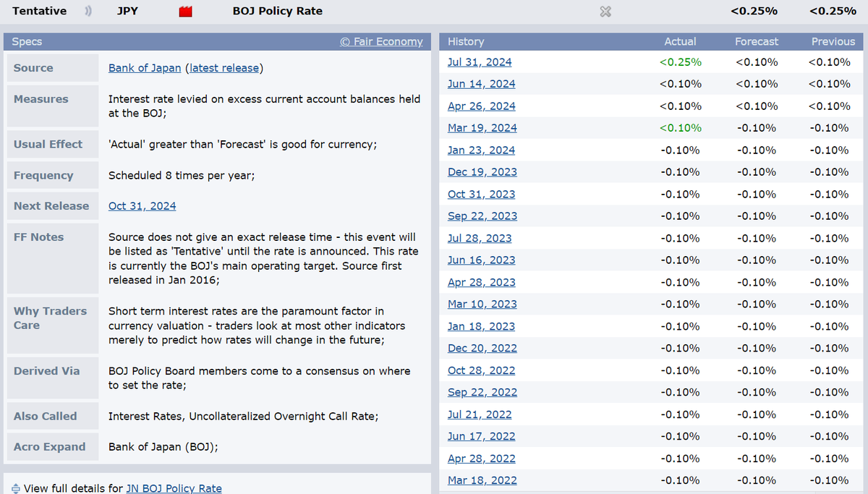868x494 pixels.
Task: Click the Apr 26, 2024 previous <0.10% value
Action: pos(829,106)
